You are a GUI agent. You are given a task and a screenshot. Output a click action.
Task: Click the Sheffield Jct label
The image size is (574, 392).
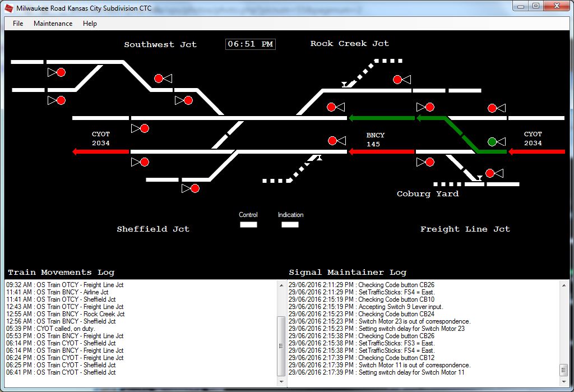tap(153, 229)
